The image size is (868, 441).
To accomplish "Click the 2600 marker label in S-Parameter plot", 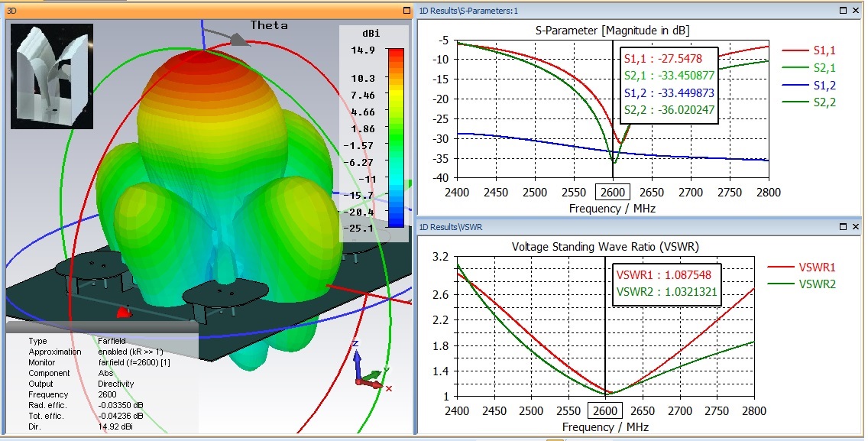I will 613,193.
